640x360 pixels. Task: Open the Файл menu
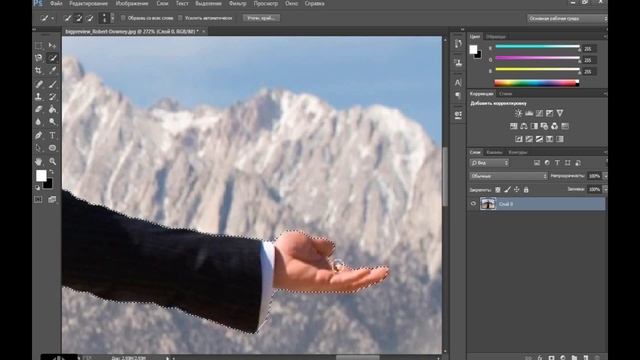pos(56,4)
